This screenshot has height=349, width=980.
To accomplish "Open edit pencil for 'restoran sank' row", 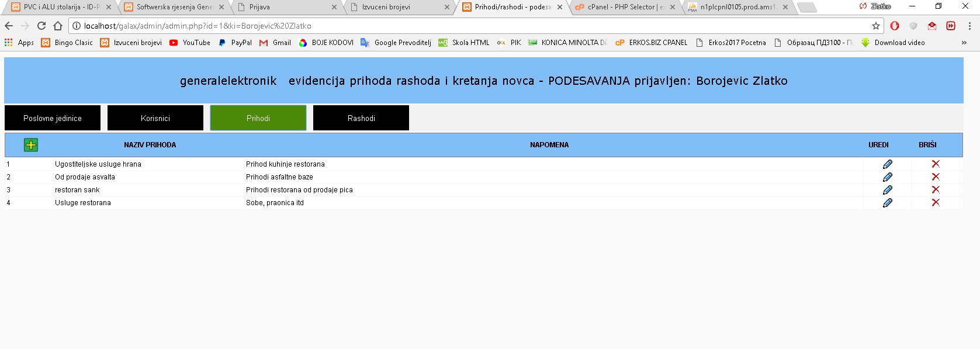I will (887, 190).
